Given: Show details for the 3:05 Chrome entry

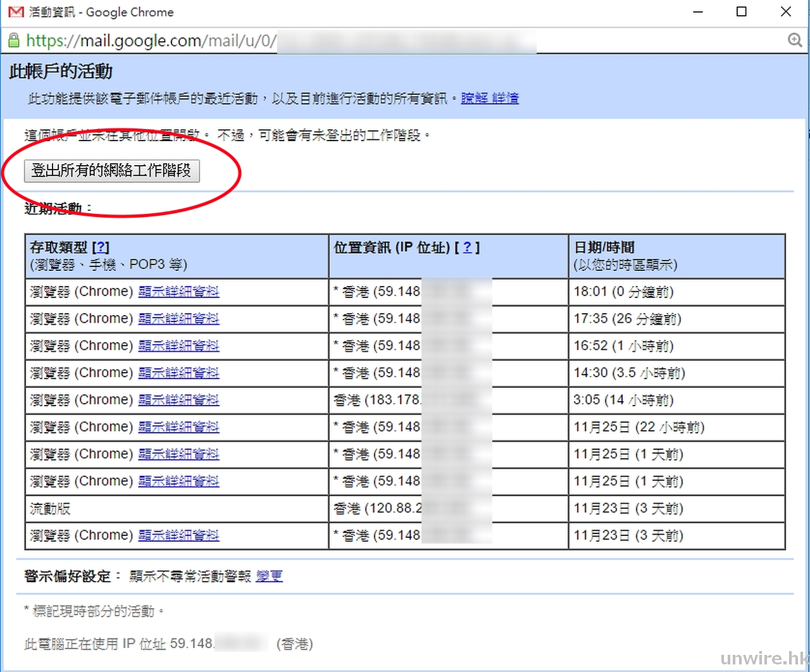Looking at the screenshot, I should (178, 401).
